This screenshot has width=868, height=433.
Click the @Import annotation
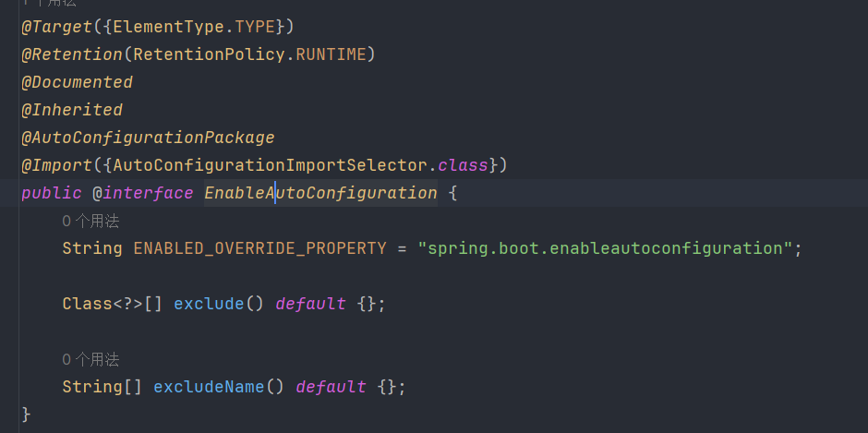point(55,165)
